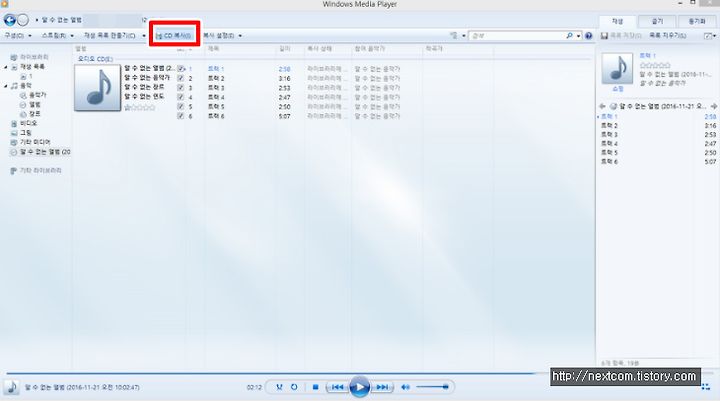Turn on repeat in playback controls

coord(294,387)
